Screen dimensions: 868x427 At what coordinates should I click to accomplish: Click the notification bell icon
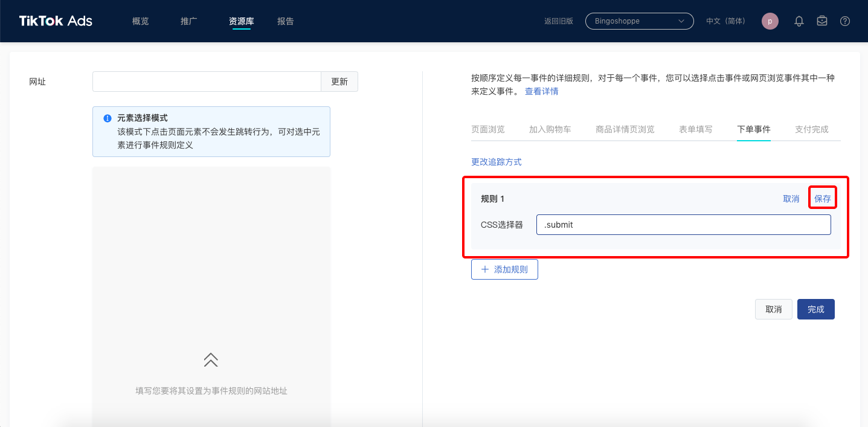(799, 21)
